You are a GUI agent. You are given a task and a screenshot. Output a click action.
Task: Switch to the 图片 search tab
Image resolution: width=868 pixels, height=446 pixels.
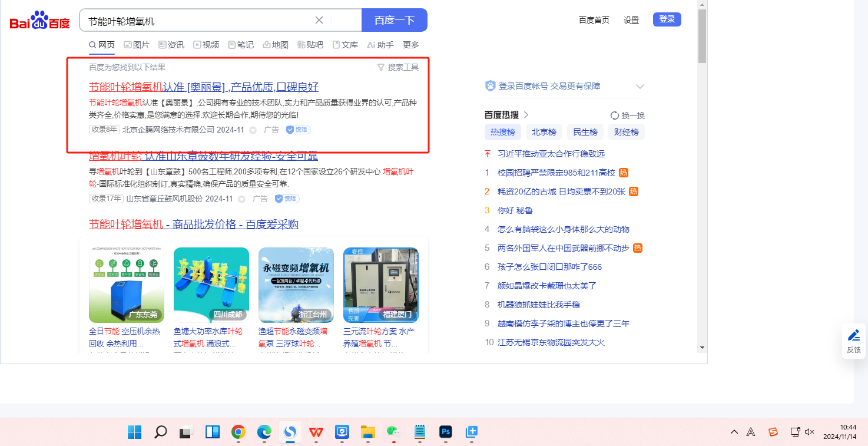pyautogui.click(x=136, y=45)
